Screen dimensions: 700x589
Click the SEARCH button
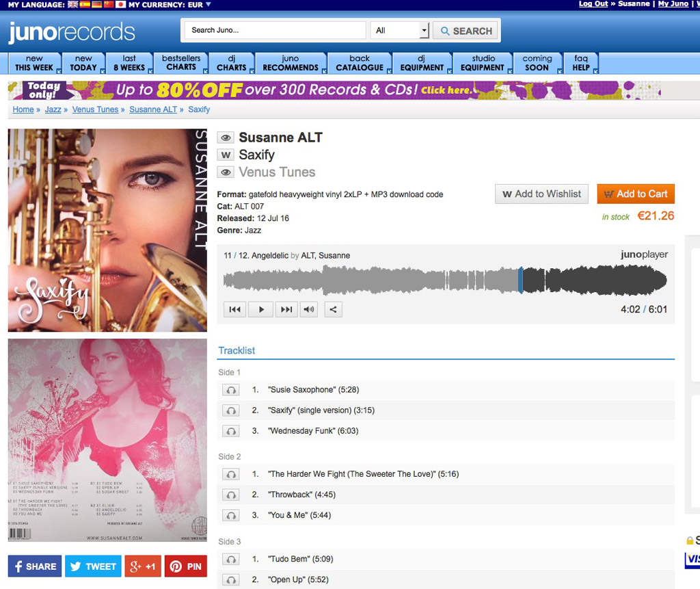pos(466,31)
